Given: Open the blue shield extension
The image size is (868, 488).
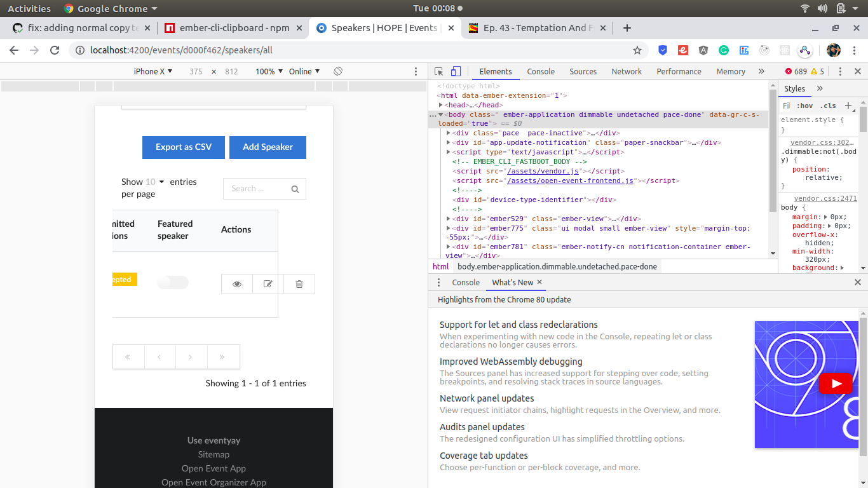Looking at the screenshot, I should pos(662,50).
